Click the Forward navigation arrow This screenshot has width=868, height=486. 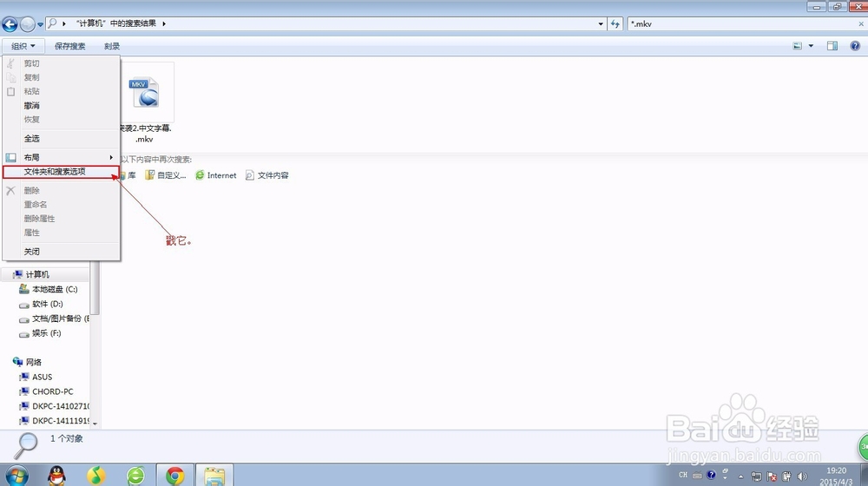27,23
